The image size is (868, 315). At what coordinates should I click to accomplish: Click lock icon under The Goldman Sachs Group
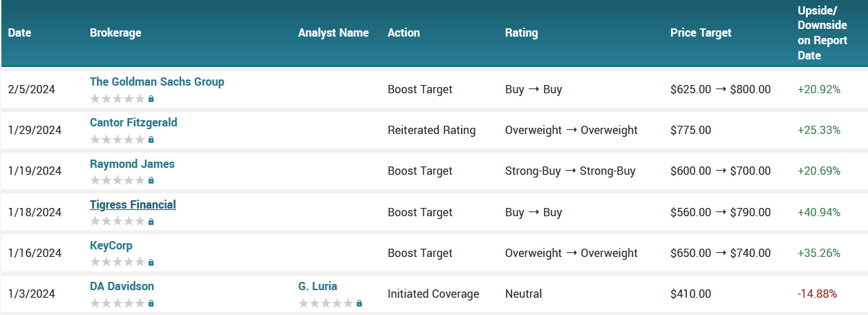tap(151, 99)
